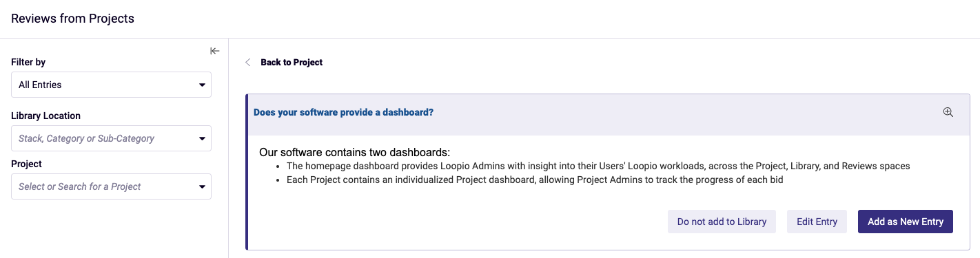Image resolution: width=980 pixels, height=258 pixels.
Task: Click the arrow on the All Entries selector
Action: (202, 85)
